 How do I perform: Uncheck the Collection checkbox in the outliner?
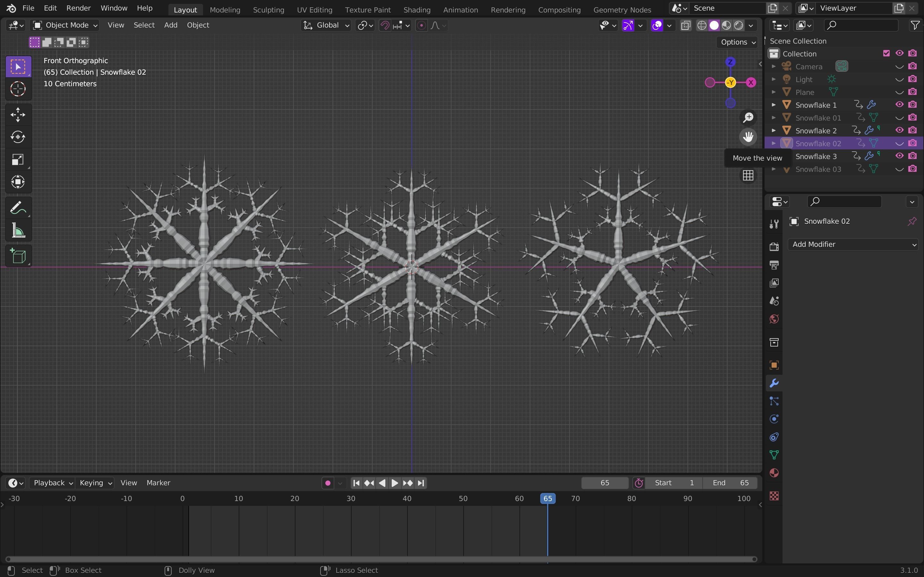click(886, 54)
